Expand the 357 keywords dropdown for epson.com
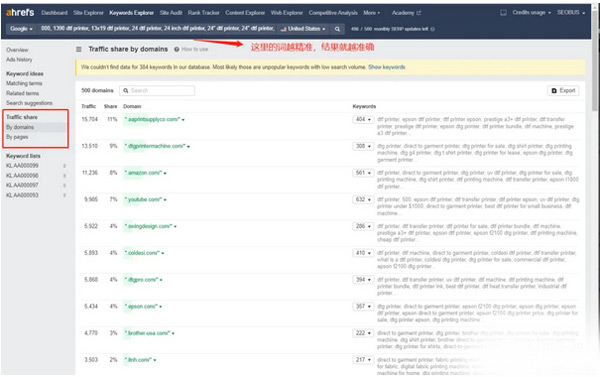600x377 pixels. click(363, 307)
